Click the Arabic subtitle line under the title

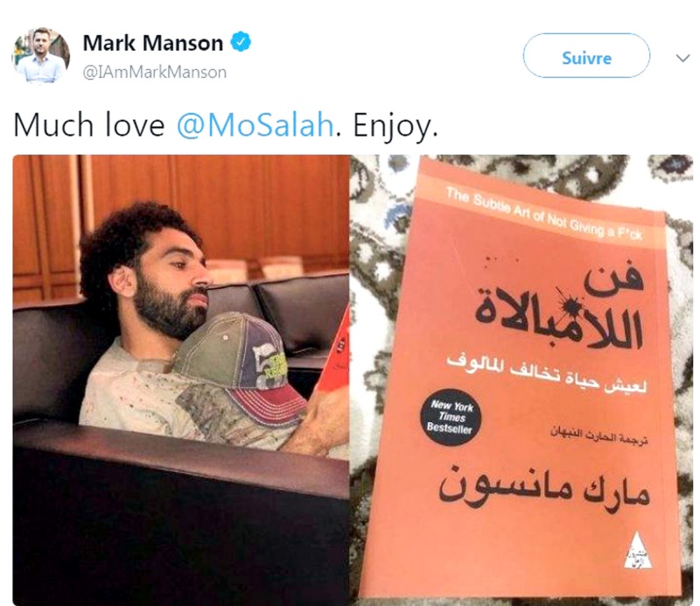click(x=547, y=375)
